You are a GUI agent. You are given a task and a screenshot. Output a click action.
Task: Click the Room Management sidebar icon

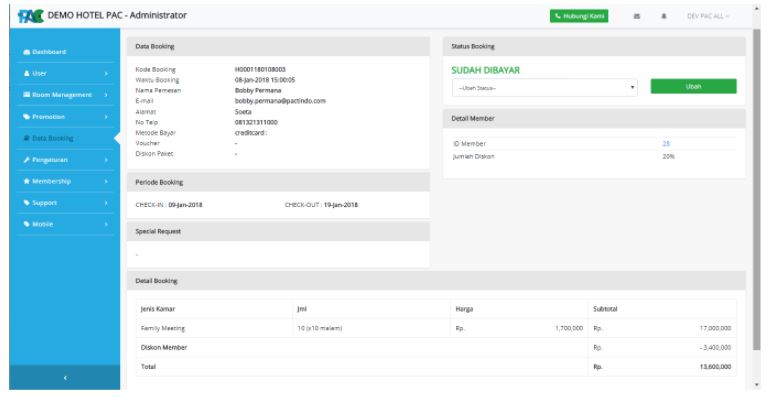(x=27, y=95)
